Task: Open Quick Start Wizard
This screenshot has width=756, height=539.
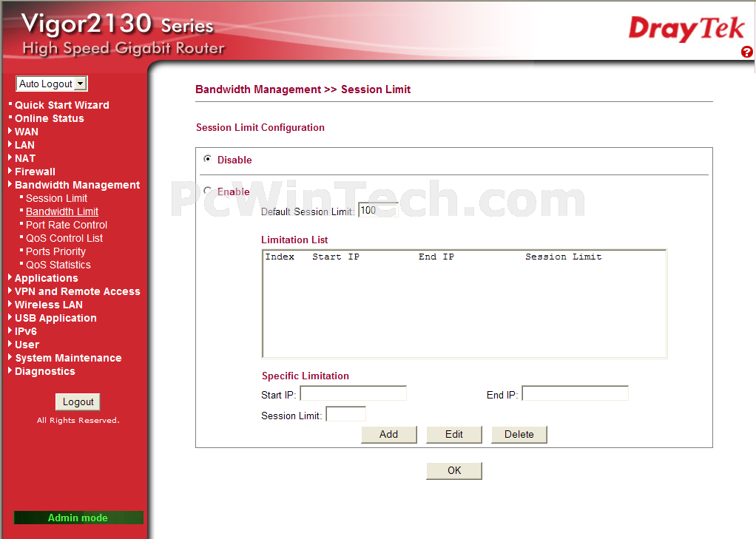Action: [61, 105]
